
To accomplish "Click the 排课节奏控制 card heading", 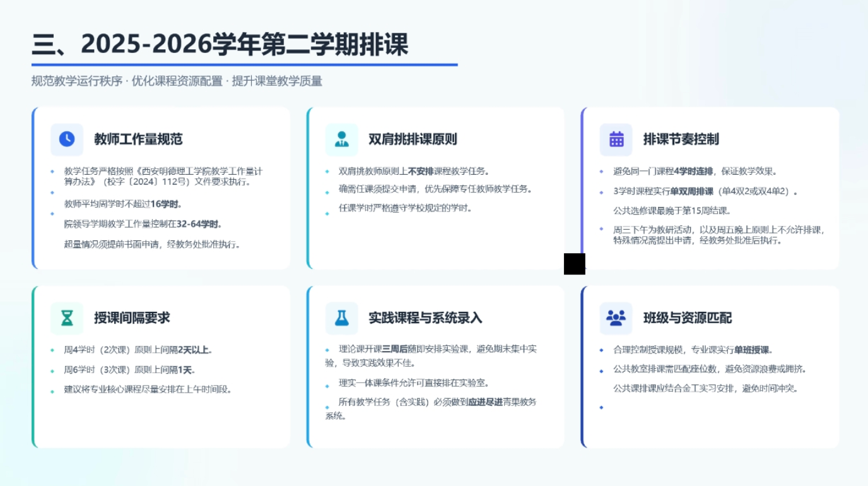I will [681, 139].
